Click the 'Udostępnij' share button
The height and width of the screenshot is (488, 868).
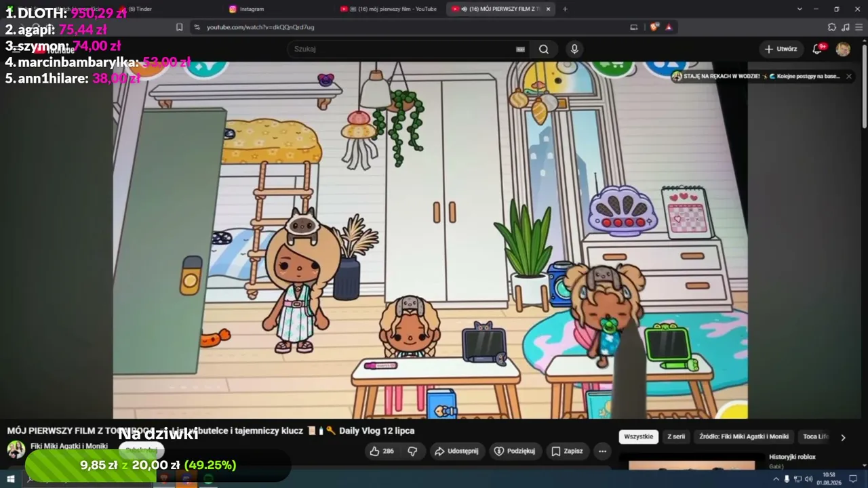[x=457, y=451]
